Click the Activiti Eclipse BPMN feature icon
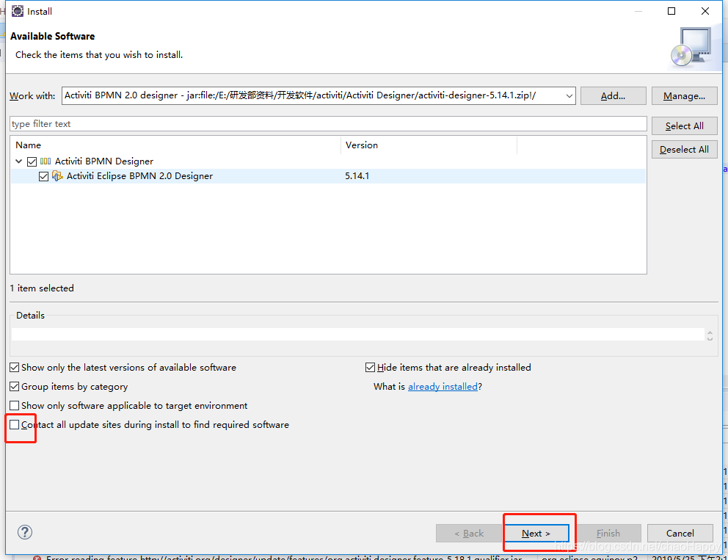728x560 pixels. tap(57, 176)
